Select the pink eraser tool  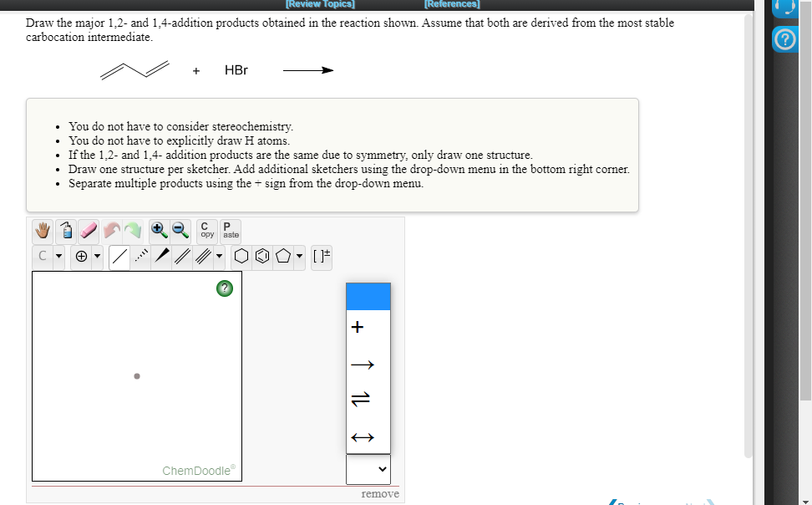click(89, 230)
